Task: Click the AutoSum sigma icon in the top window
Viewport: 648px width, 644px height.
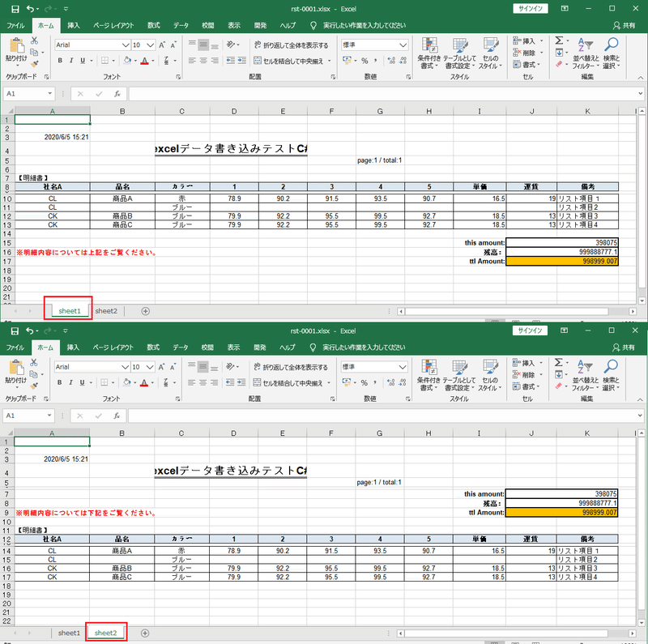Action: (559, 41)
